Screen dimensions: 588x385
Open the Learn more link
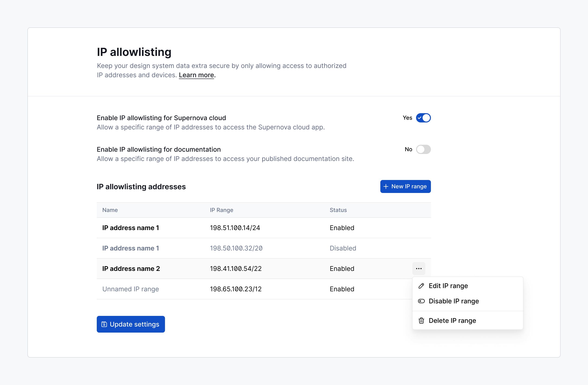click(x=196, y=75)
